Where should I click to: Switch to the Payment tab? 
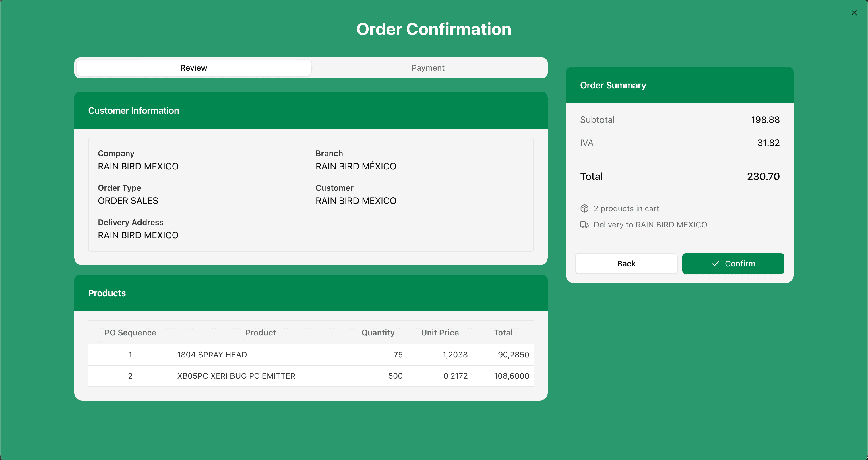pos(428,68)
